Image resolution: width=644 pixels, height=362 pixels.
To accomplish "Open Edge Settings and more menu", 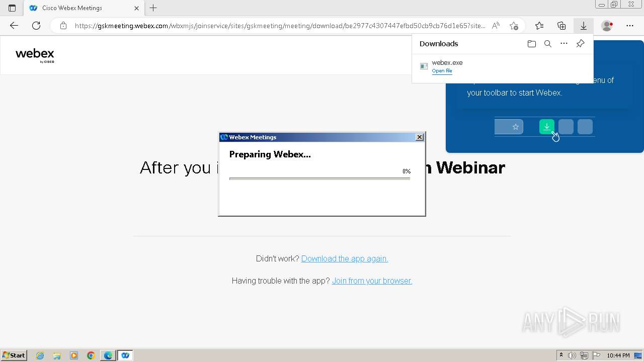I will pos(630,26).
